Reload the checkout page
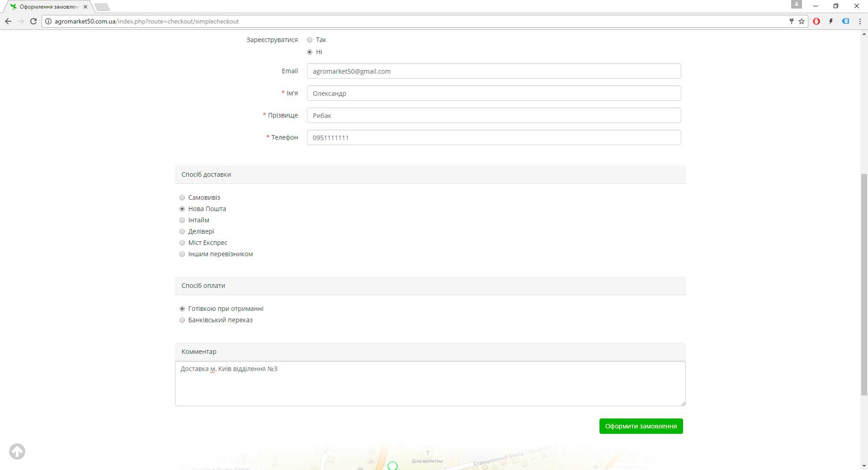 (33, 21)
